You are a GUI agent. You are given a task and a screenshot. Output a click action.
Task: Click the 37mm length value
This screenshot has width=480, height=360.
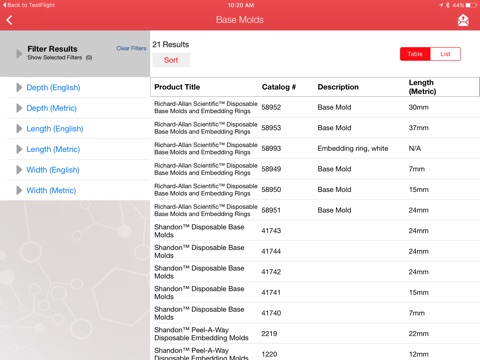[x=419, y=128]
